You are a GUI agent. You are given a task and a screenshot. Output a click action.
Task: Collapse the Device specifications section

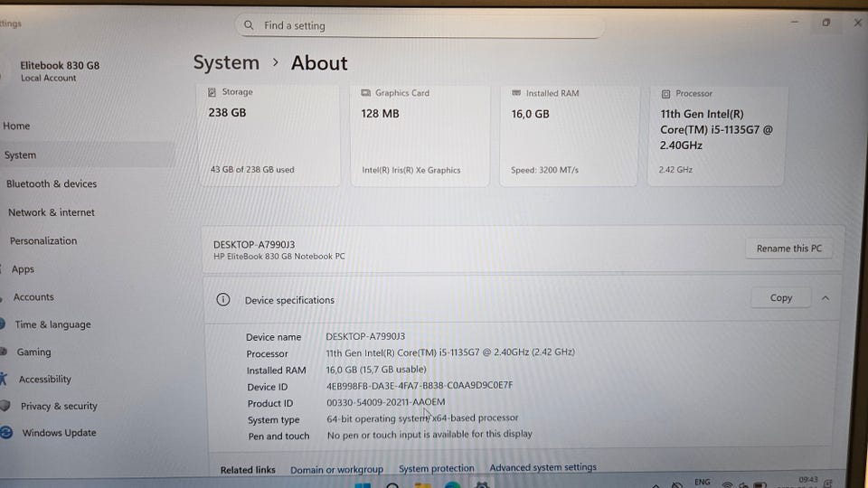[x=826, y=298]
